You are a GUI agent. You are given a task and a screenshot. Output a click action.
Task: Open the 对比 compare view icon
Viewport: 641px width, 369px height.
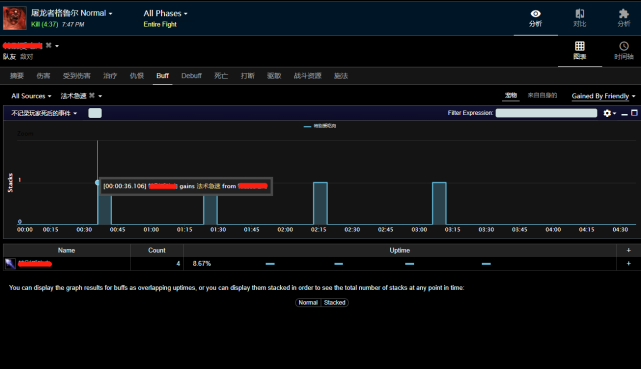(579, 18)
